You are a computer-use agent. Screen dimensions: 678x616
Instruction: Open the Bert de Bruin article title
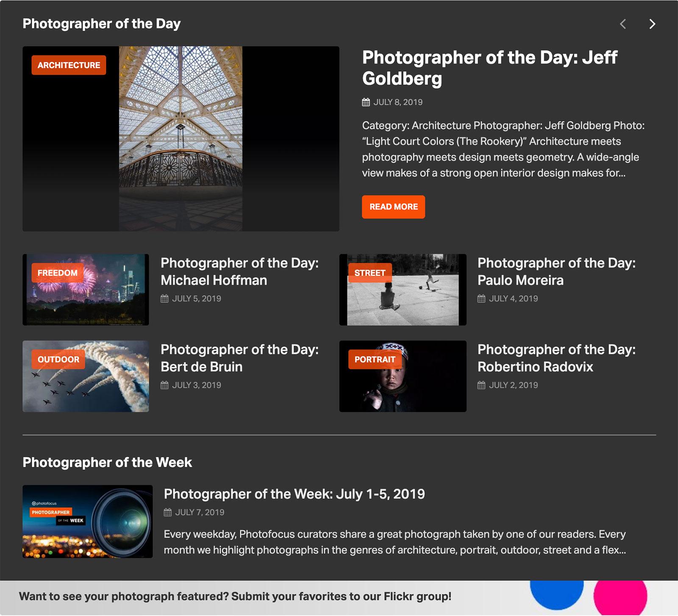(239, 358)
